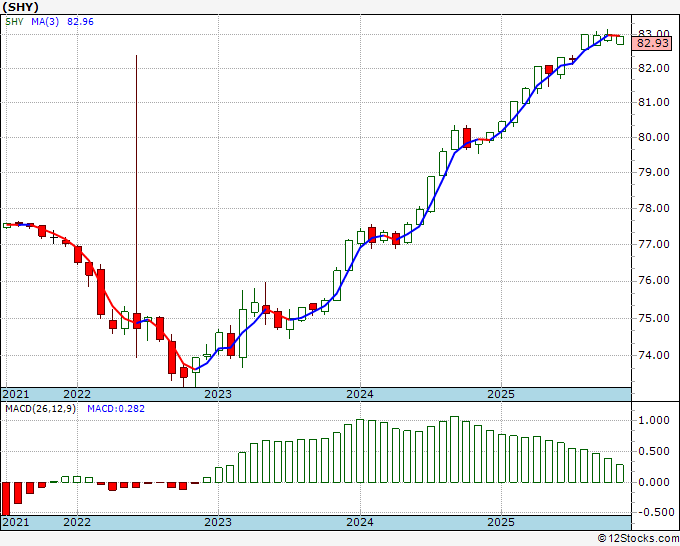Click the 76.00 price axis label
Image resolution: width=680 pixels, height=546 pixels.
(x=654, y=281)
